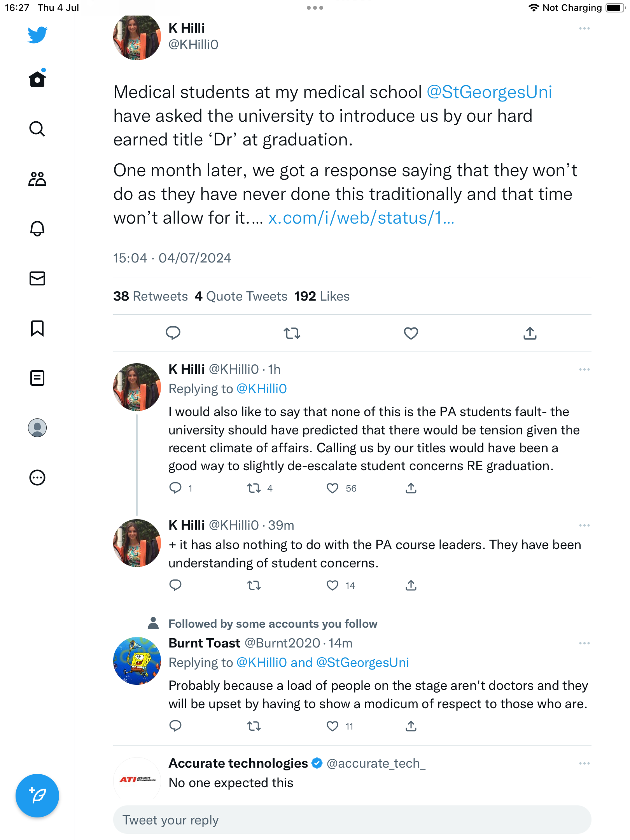Screen dimensions: 630x840
Task: Open the Twitter home feed
Action: (x=37, y=79)
